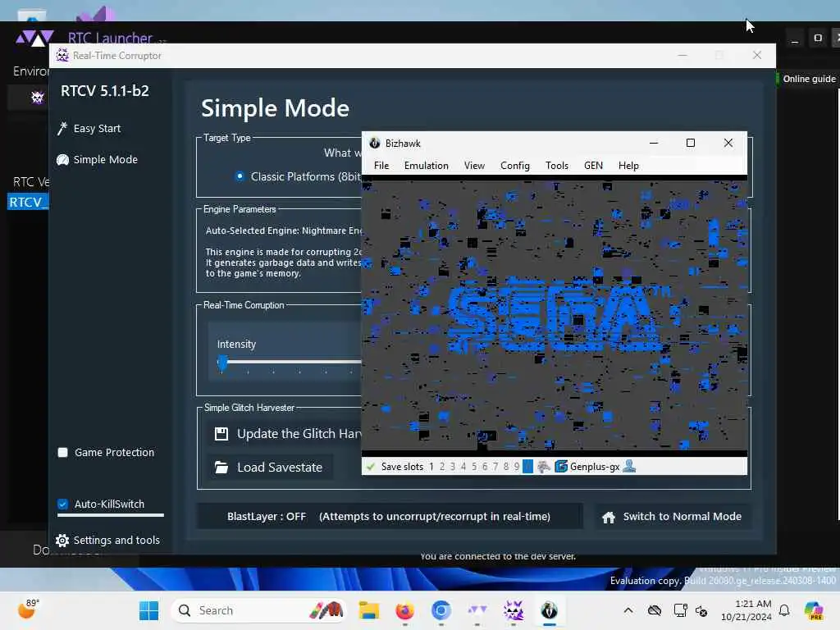Click Load Savestate button
Image resolution: width=840 pixels, height=630 pixels.
[x=270, y=467]
